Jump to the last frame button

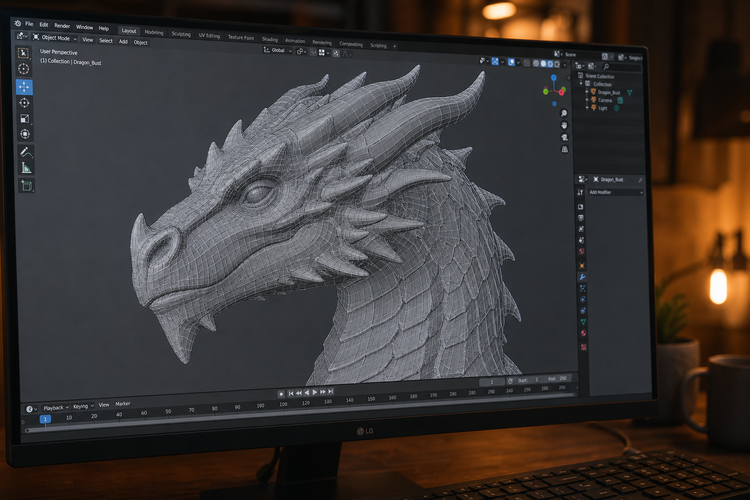click(331, 391)
